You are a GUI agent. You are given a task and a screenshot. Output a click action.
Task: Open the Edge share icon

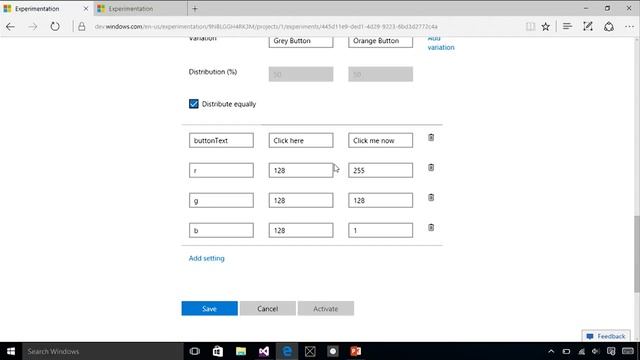(x=609, y=27)
